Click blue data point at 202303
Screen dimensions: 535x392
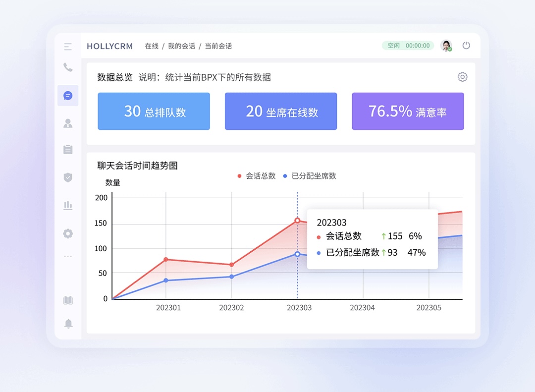[297, 254]
